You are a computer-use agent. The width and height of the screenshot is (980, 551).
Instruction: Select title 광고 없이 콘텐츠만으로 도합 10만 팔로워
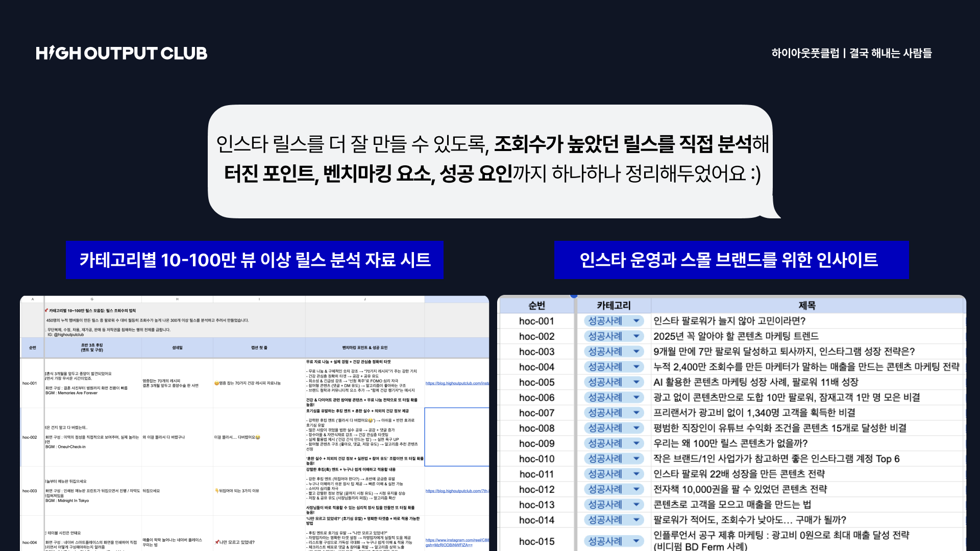[787, 397]
